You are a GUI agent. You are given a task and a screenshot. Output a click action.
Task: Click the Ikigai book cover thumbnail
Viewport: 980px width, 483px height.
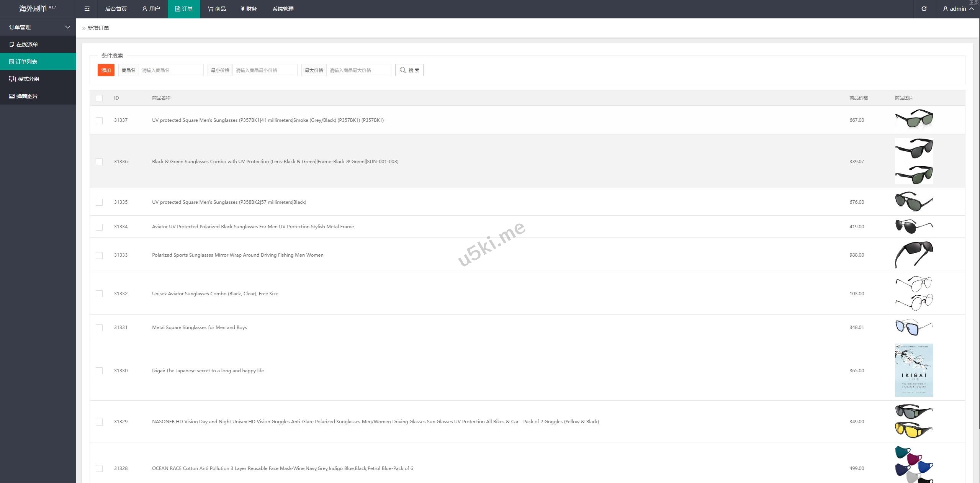point(914,370)
